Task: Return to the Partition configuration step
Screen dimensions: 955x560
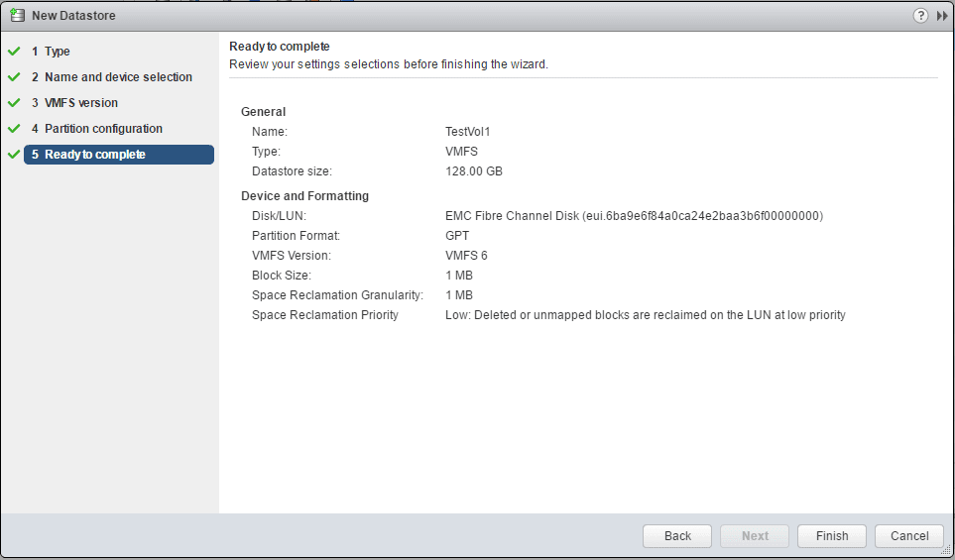Action: point(103,129)
